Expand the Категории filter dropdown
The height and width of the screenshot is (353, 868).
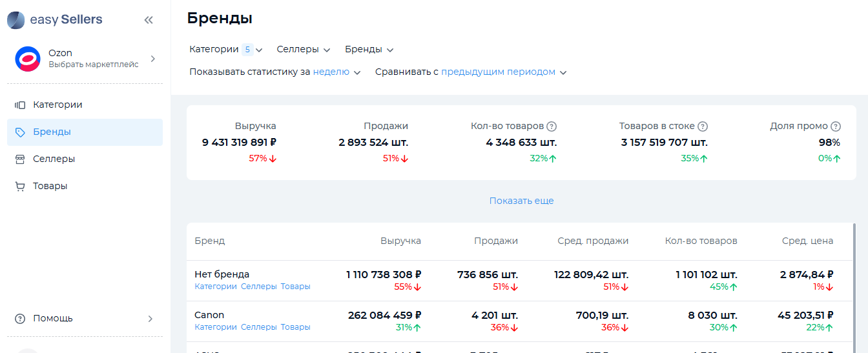point(226,50)
